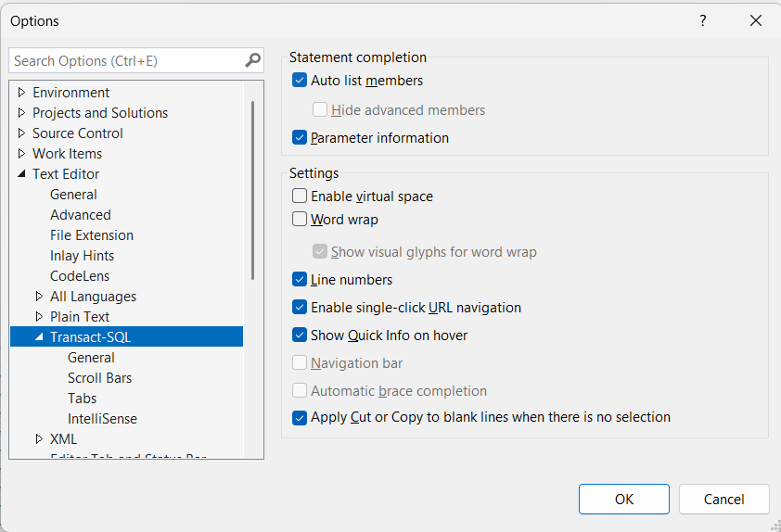Open IntelliSense settings page
This screenshot has height=532, width=781.
pyautogui.click(x=102, y=419)
